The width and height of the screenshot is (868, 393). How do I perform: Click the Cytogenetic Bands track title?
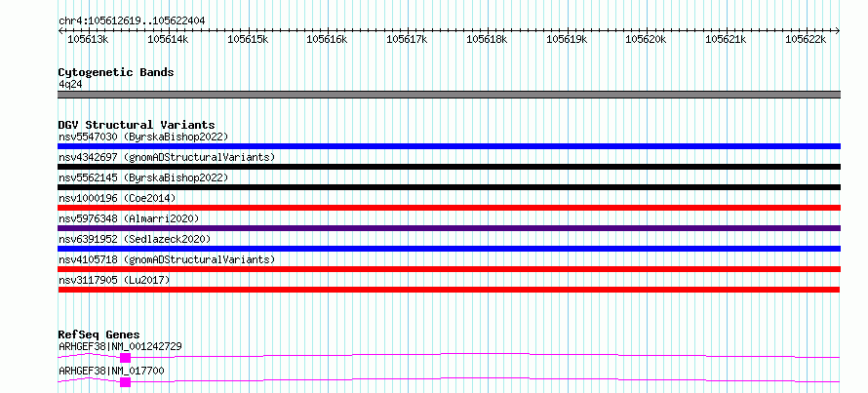click(x=116, y=72)
